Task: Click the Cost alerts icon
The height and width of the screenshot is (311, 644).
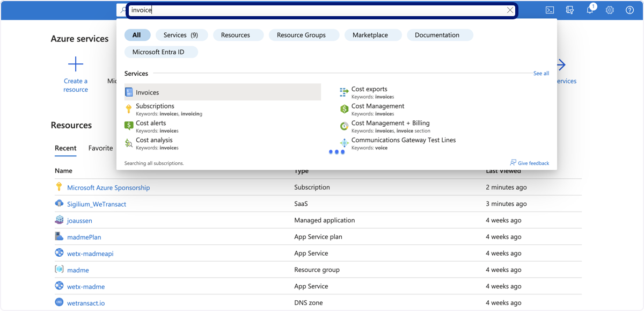Action: click(129, 126)
